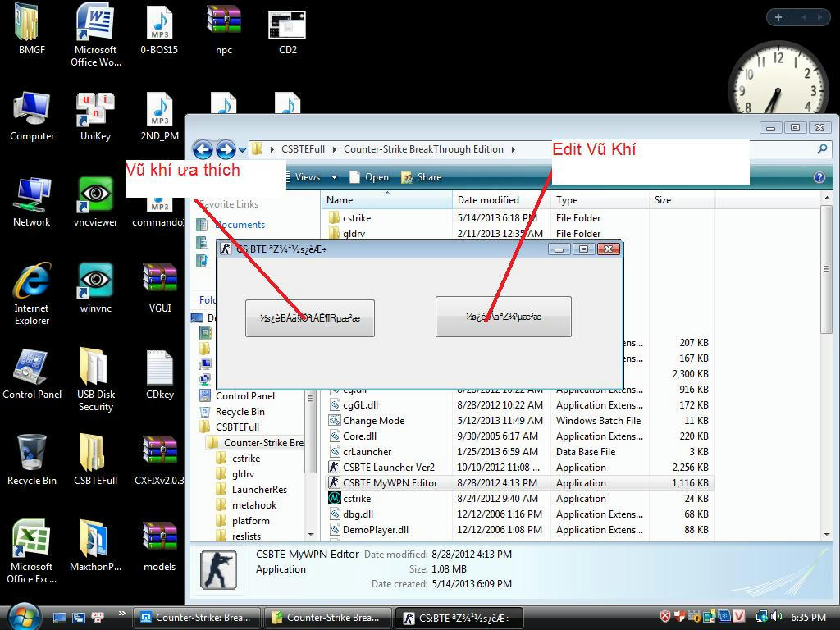
Task: Select CSBTE MyWPN Editor application
Action: tap(390, 483)
